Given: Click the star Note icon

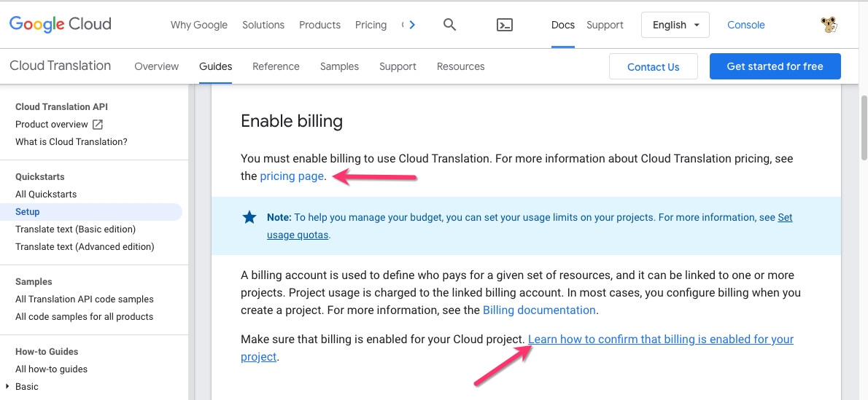Looking at the screenshot, I should coord(249,217).
